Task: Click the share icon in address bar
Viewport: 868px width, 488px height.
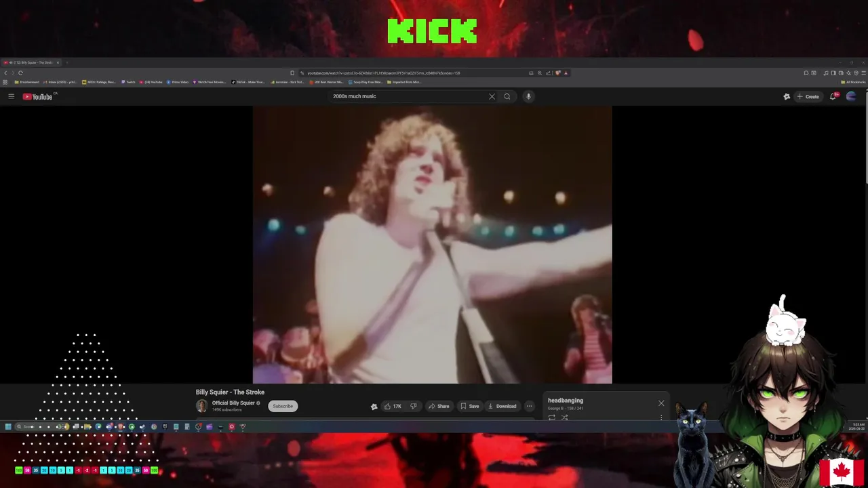Action: click(548, 73)
